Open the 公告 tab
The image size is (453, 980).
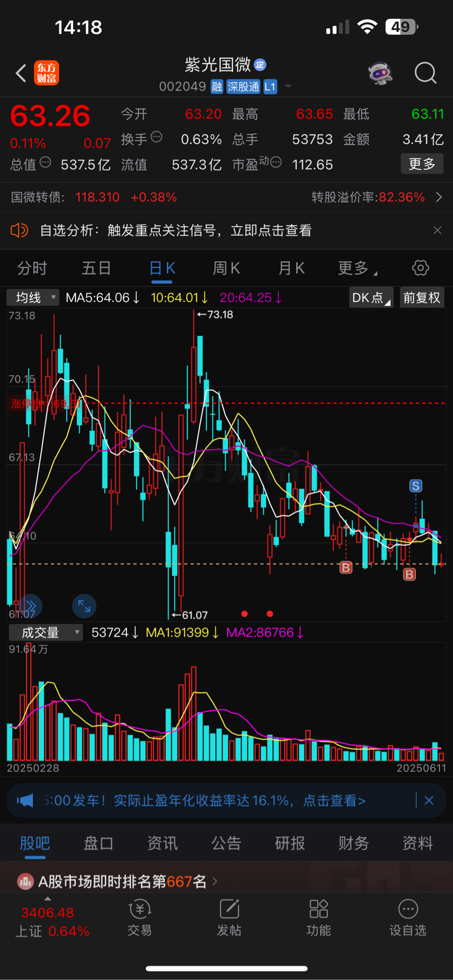click(226, 843)
